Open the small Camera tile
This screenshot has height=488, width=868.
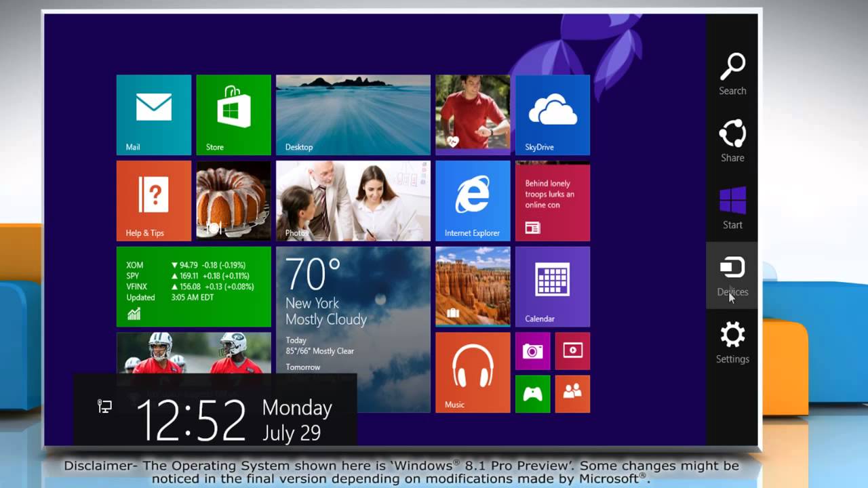(x=532, y=350)
